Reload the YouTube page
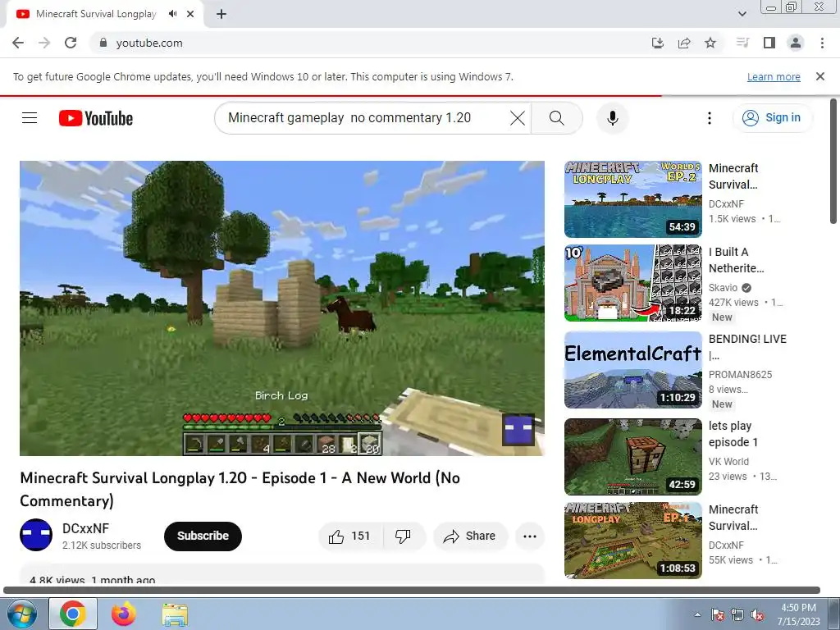Screen dimensions: 840x630 click(71, 43)
